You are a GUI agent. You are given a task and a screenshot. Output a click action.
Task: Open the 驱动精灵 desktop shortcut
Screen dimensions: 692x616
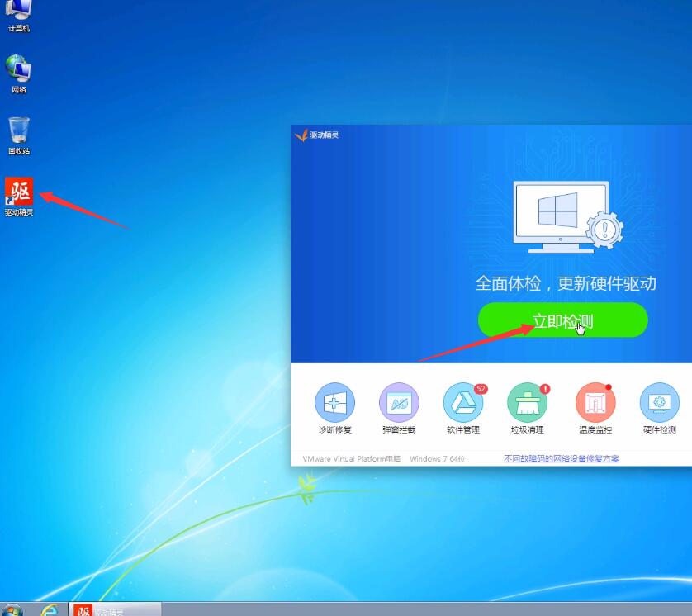point(19,197)
